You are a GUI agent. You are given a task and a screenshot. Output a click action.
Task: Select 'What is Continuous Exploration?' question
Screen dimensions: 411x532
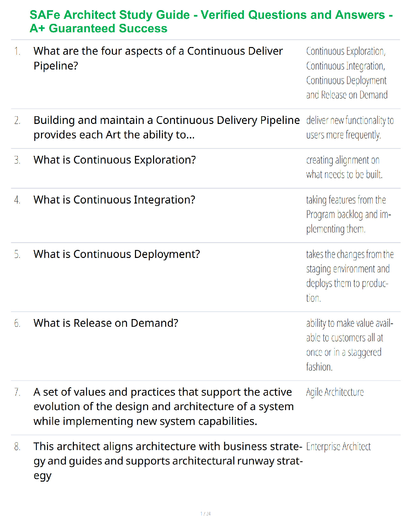pos(115,160)
